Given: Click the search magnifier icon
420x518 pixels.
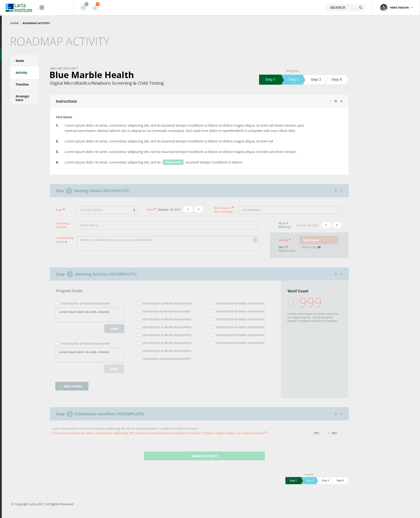Looking at the screenshot, I should pyautogui.click(x=361, y=7).
